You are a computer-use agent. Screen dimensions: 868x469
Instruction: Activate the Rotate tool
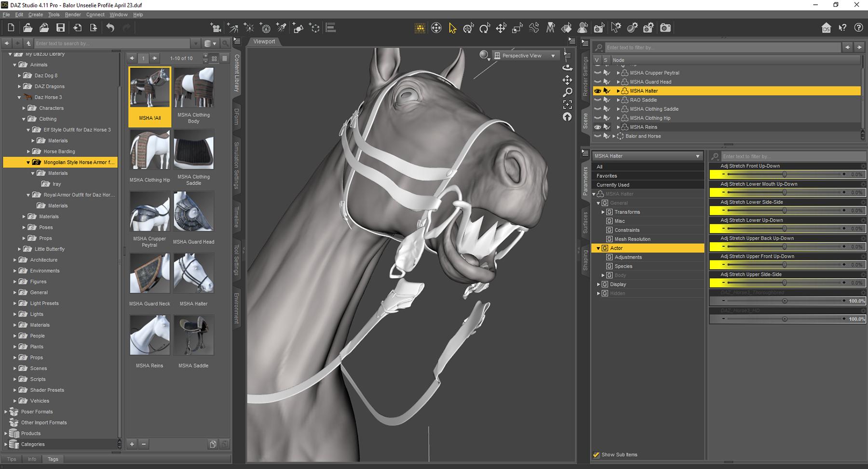click(x=485, y=28)
